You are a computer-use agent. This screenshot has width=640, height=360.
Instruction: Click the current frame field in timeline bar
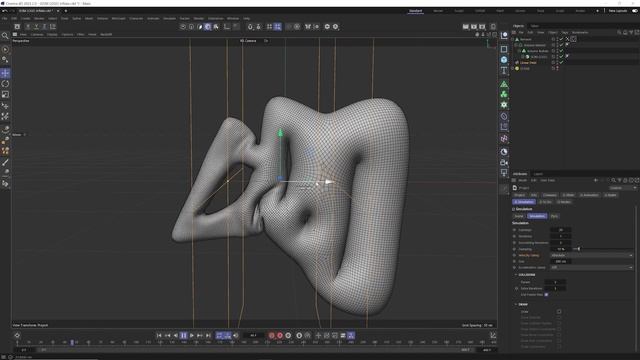click(x=253, y=336)
